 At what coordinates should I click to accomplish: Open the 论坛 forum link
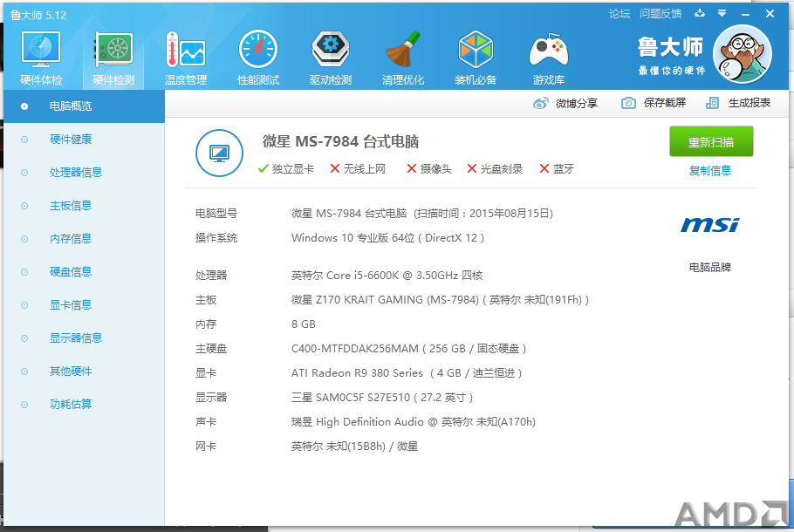[619, 14]
